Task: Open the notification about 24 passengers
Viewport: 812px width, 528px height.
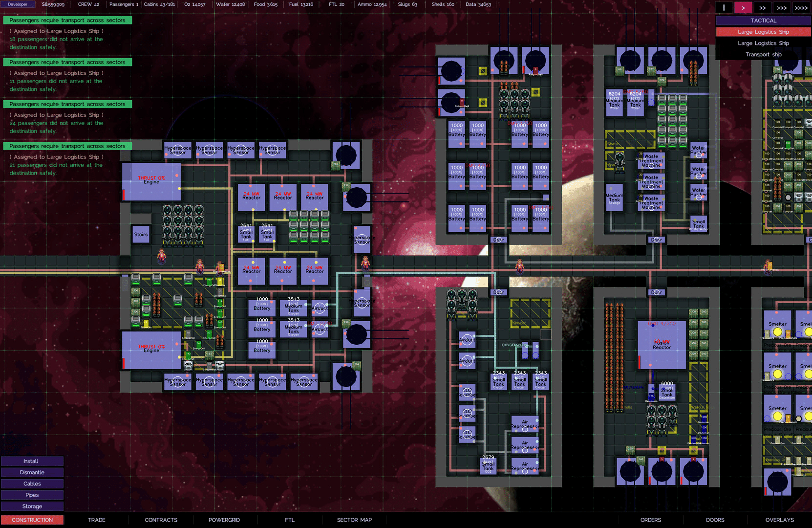Action: (x=67, y=104)
